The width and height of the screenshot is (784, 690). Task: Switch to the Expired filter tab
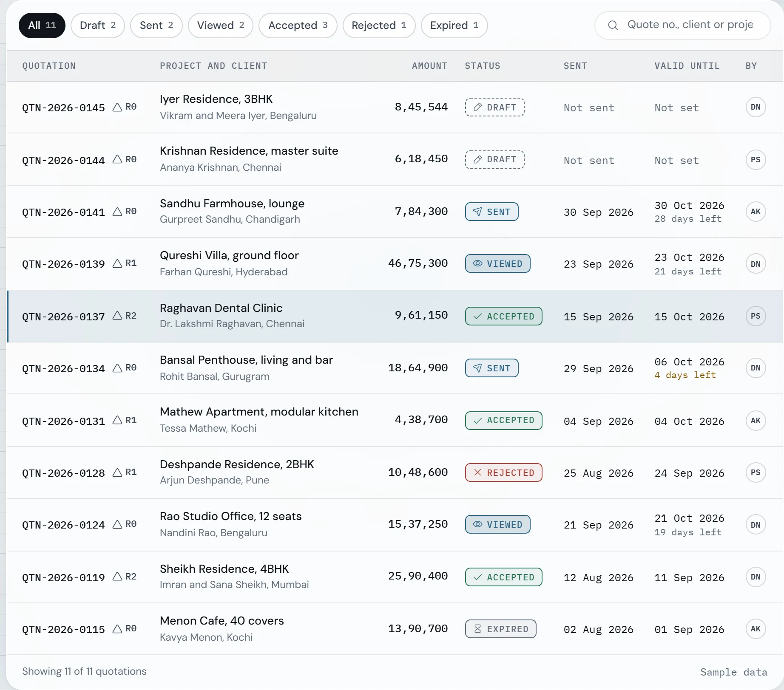click(x=454, y=25)
